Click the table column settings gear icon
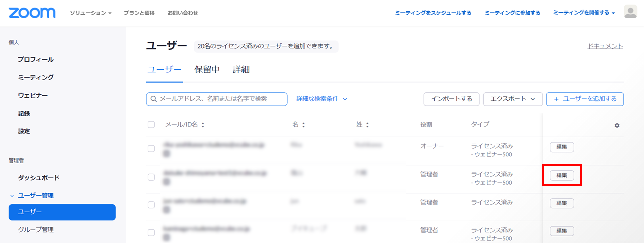The height and width of the screenshot is (243, 644). tap(617, 125)
